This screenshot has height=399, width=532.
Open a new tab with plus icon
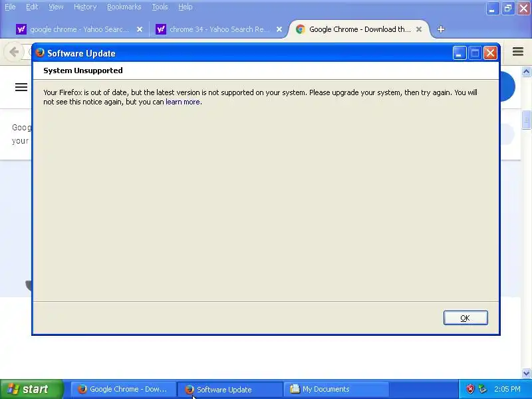(441, 29)
